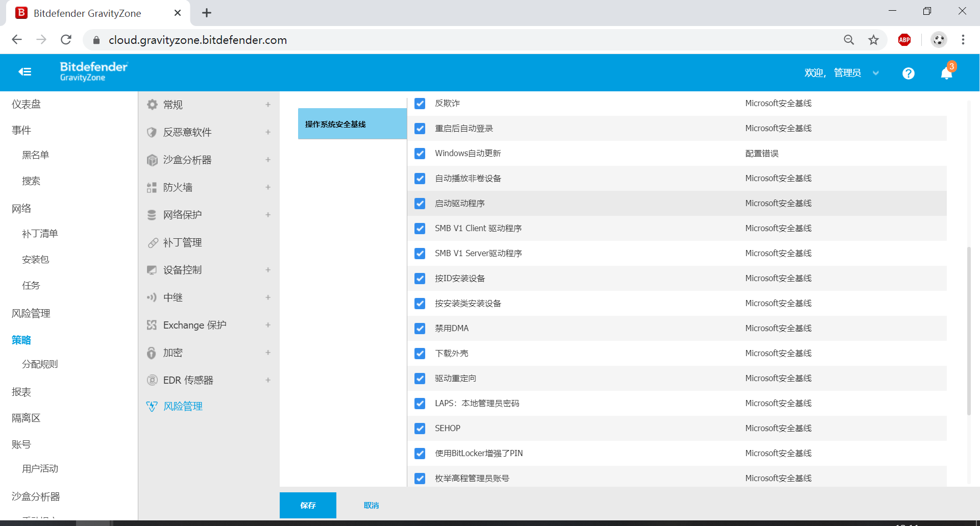Click the 设备控制 icon
Image resolution: width=980 pixels, height=526 pixels.
click(x=152, y=270)
